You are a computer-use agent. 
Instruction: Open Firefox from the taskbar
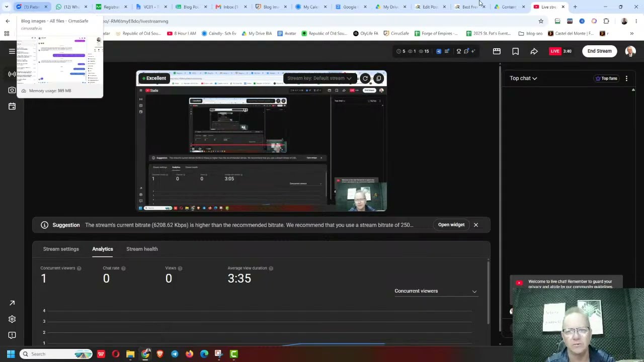189,354
